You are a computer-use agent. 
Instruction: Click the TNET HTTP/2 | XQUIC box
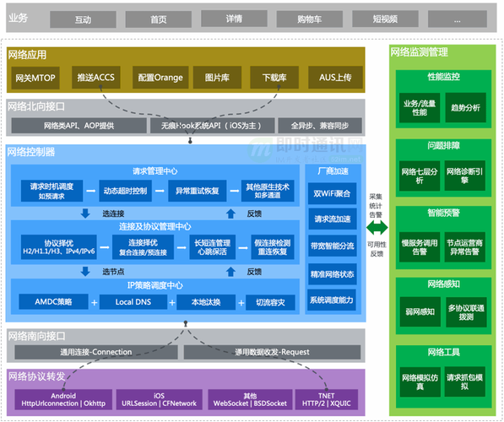(326, 399)
